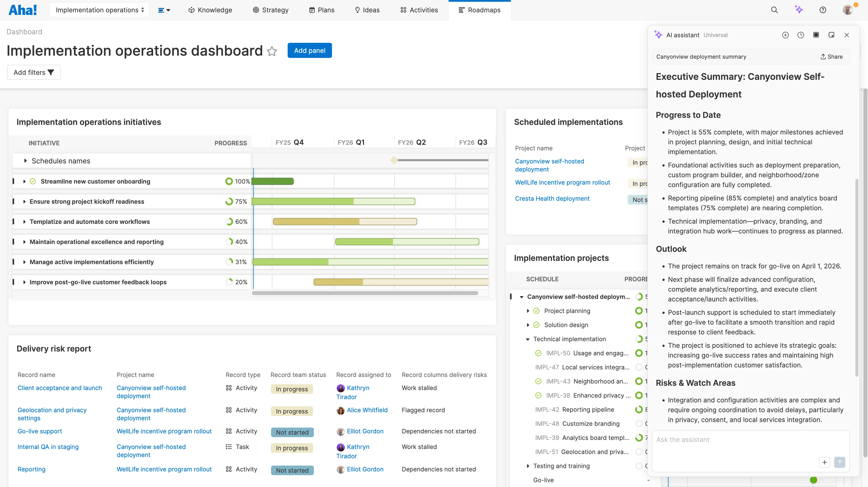Click the help question mark icon

click(823, 10)
